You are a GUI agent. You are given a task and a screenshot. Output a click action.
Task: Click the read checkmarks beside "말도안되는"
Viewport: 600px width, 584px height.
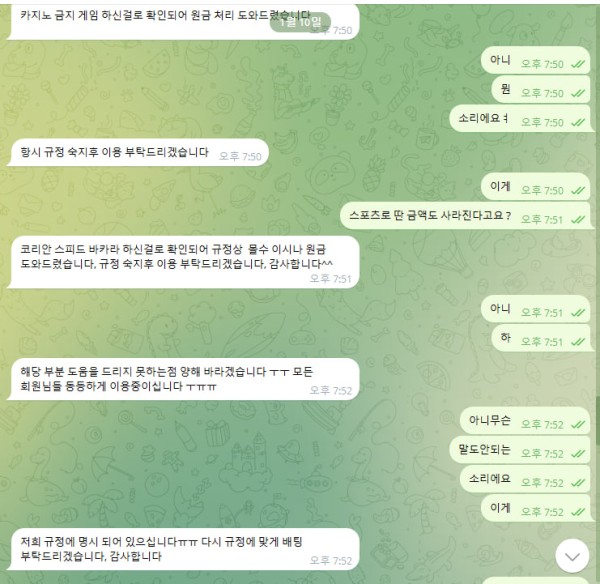(578, 453)
